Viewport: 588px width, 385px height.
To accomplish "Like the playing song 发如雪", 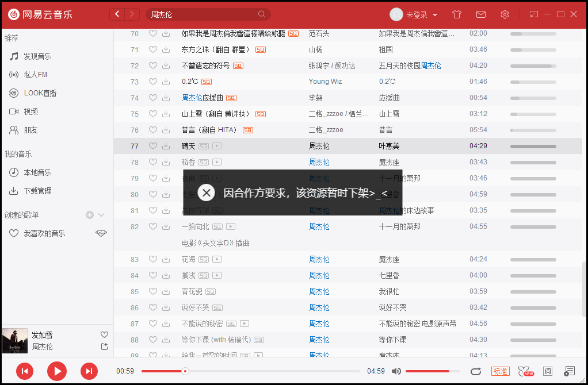I will [x=104, y=335].
